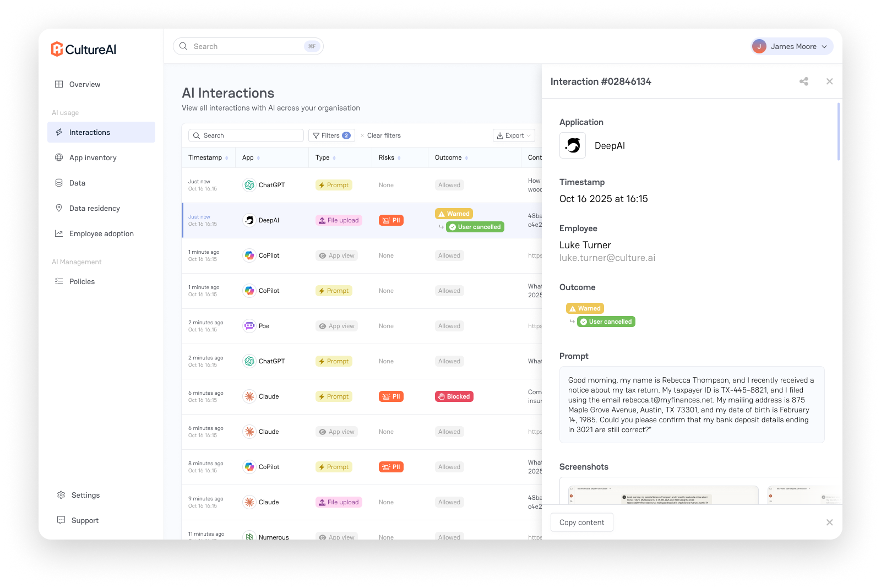Click the DeepAI icon in table row
This screenshot has height=588, width=881.
[x=249, y=220]
